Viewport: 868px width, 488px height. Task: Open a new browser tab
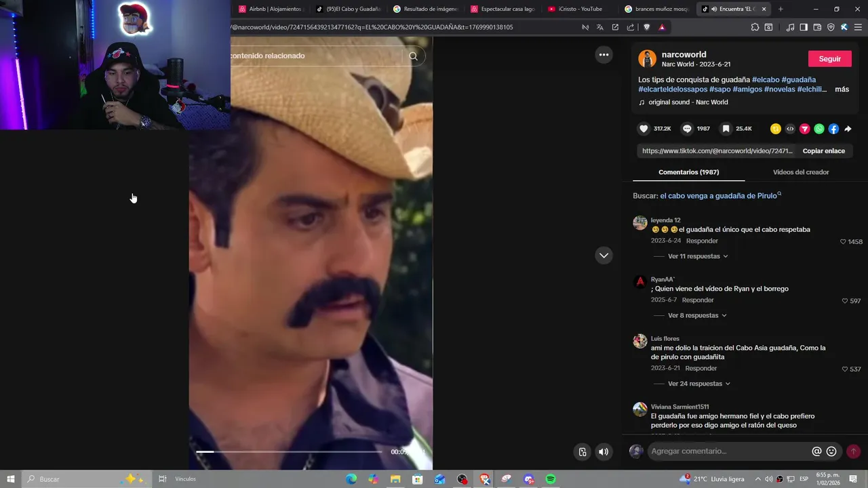coord(781,9)
